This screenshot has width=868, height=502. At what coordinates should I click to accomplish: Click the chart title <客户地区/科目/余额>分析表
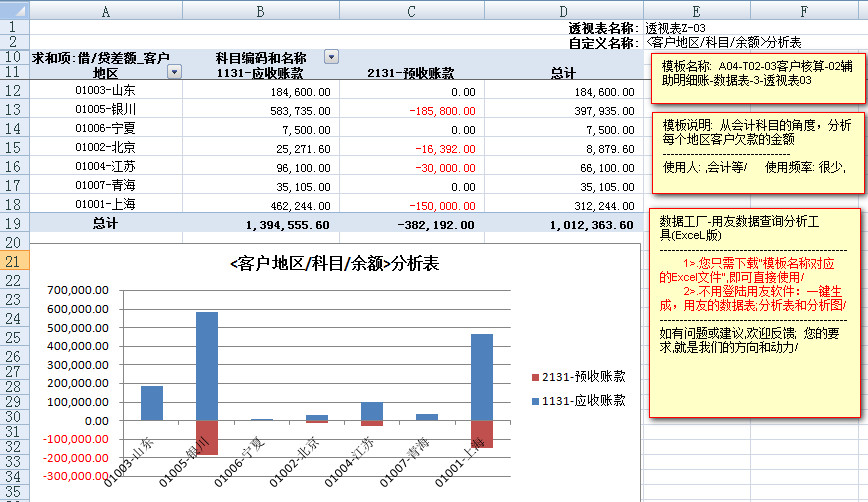(x=334, y=264)
